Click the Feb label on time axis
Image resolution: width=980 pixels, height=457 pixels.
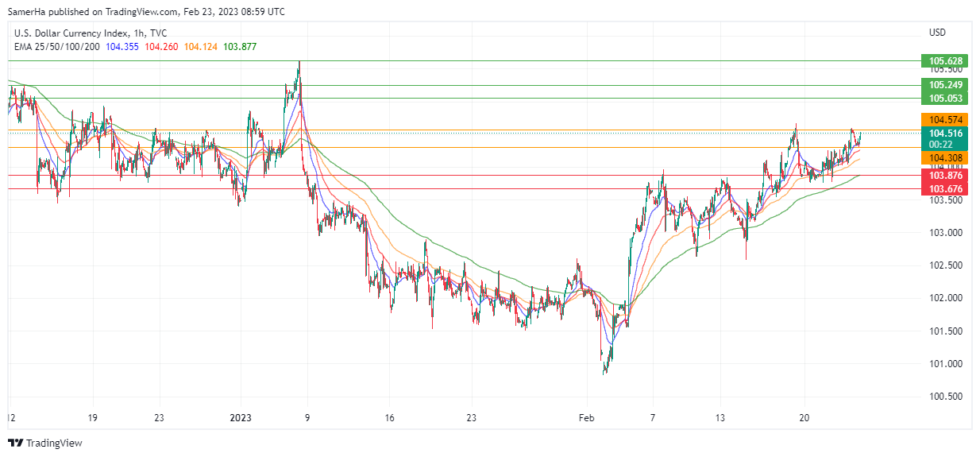(586, 417)
